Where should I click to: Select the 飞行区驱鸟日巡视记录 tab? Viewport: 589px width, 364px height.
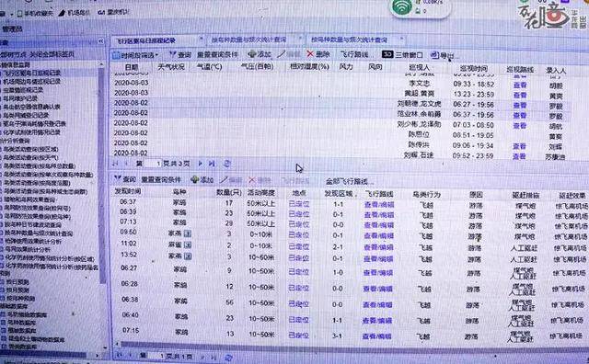[x=145, y=40]
